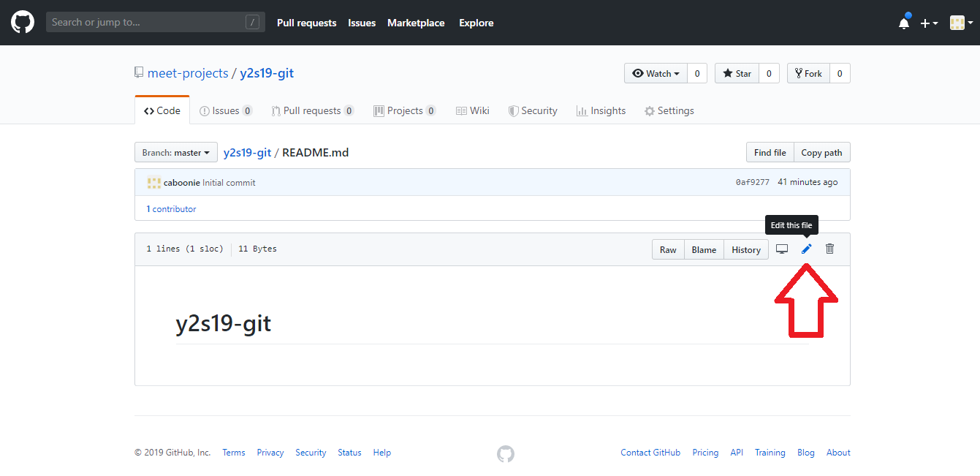Click the footer About link
The width and height of the screenshot is (980, 476).
click(838, 453)
